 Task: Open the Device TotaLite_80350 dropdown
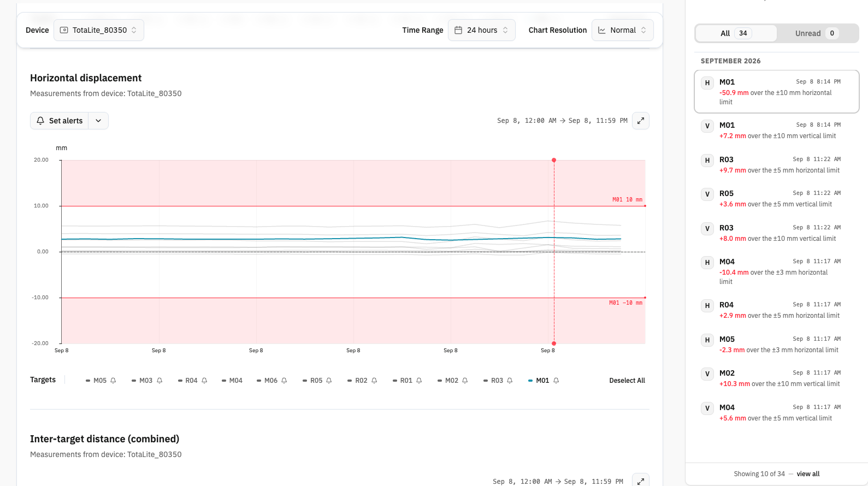pos(99,30)
